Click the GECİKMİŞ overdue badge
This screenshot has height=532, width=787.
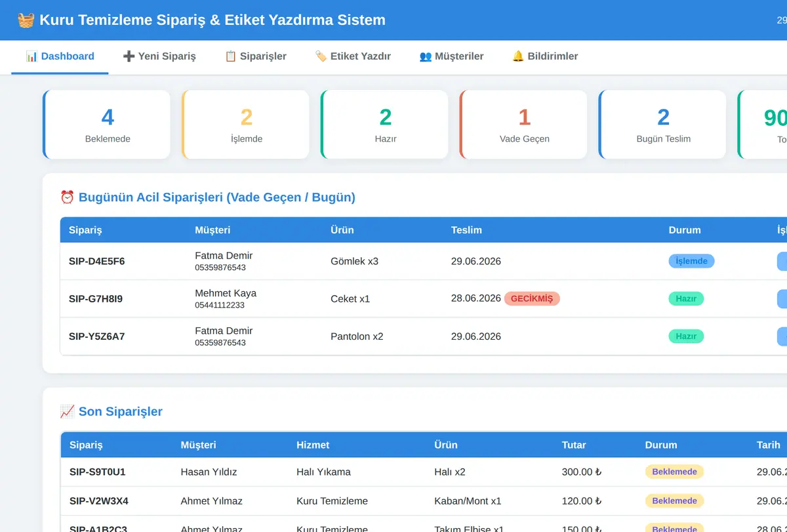point(532,299)
